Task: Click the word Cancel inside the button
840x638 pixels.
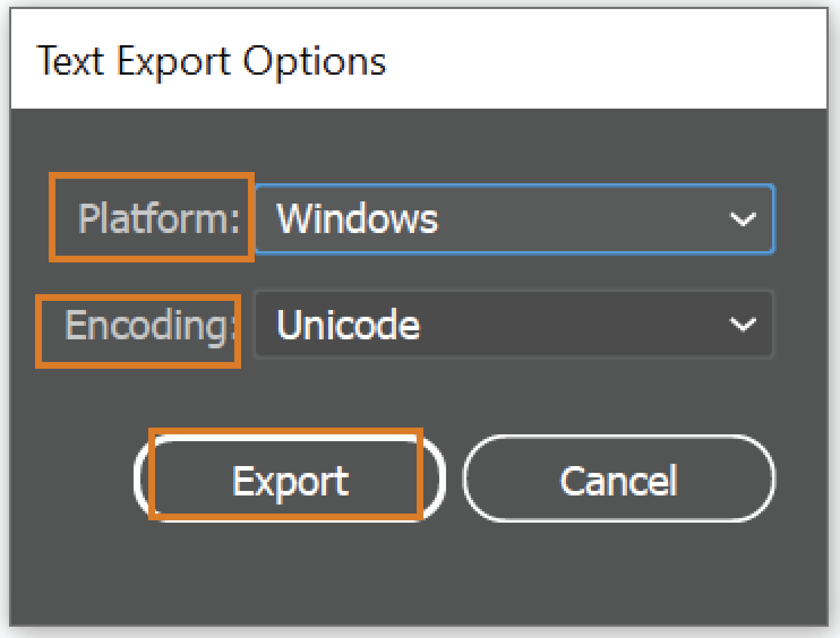Action: click(x=618, y=480)
